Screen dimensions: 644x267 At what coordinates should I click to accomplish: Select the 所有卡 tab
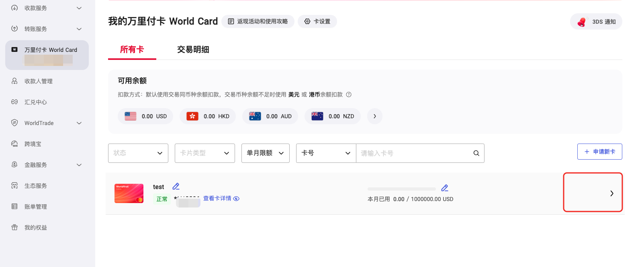pyautogui.click(x=132, y=49)
